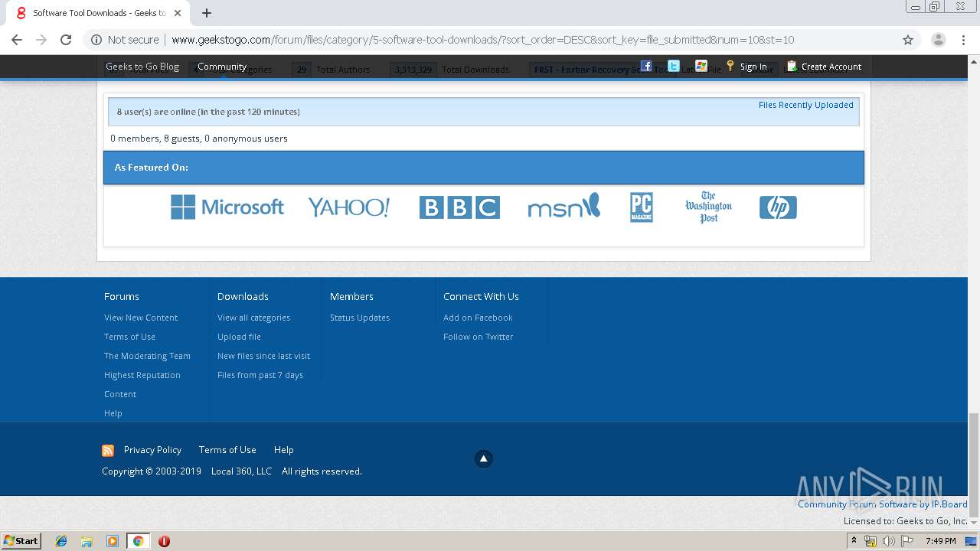Click the Downloads footer heading
Image resolution: width=980 pixels, height=551 pixels.
pos(243,296)
